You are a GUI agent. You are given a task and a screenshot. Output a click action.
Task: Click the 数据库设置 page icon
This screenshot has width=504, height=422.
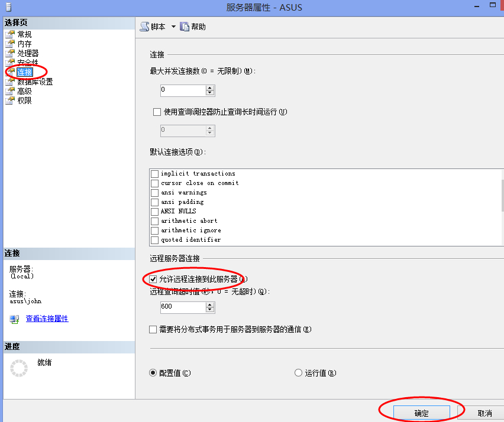(x=10, y=82)
